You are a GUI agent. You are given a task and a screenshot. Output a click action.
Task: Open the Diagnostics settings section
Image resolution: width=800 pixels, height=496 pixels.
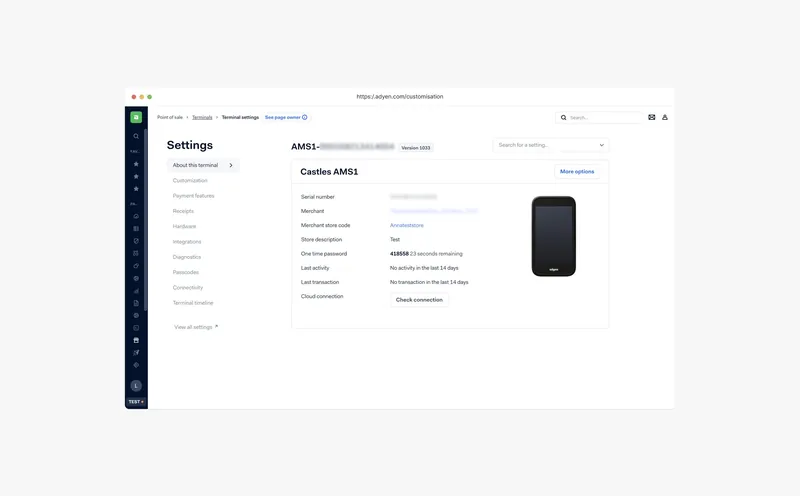[x=187, y=257]
